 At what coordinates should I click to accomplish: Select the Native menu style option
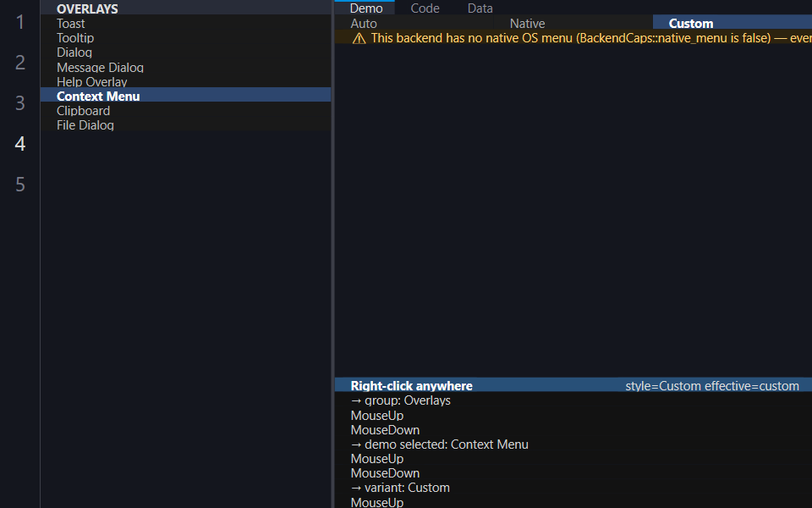coord(573,24)
